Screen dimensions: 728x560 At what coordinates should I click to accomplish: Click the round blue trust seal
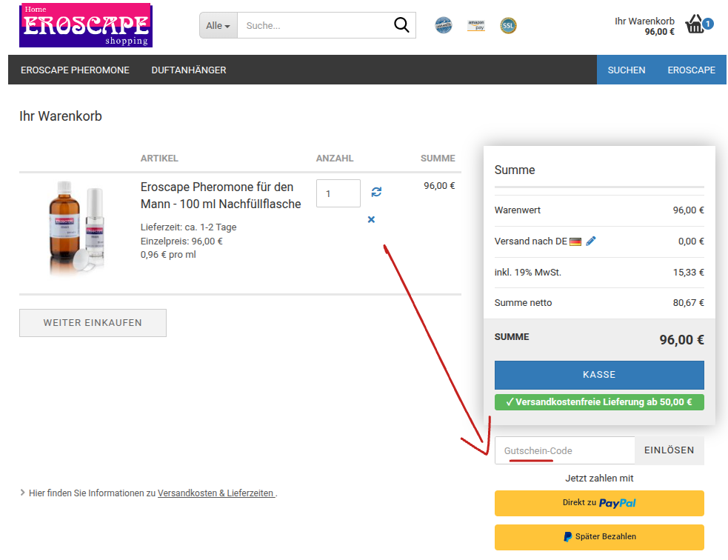(x=444, y=26)
